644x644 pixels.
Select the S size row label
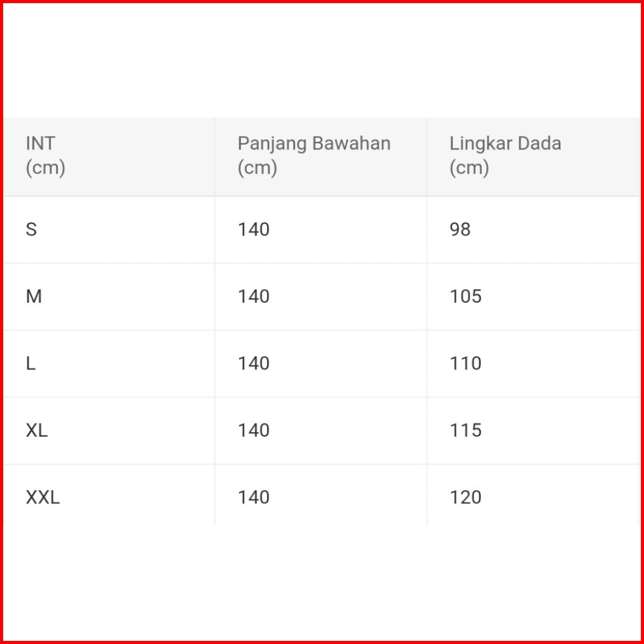point(31,230)
